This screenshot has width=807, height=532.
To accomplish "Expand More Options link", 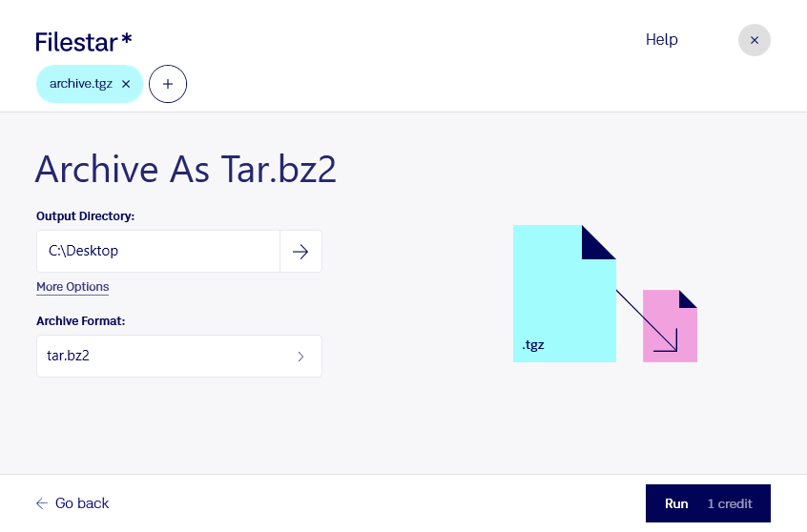I will click(x=72, y=287).
